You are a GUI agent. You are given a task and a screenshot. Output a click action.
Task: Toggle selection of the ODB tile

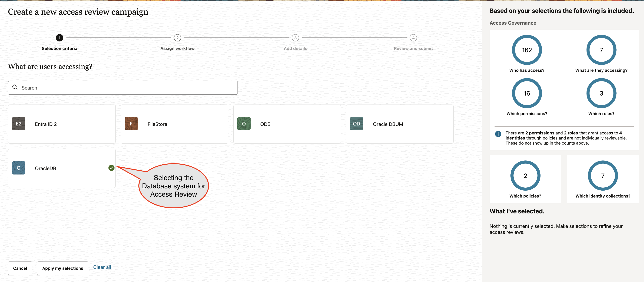click(x=287, y=124)
